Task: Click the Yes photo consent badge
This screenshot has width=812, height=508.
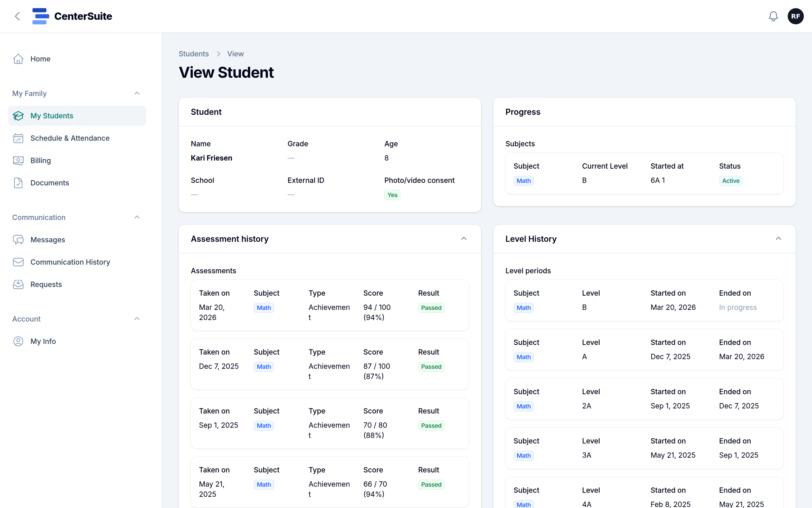Action: (x=392, y=195)
